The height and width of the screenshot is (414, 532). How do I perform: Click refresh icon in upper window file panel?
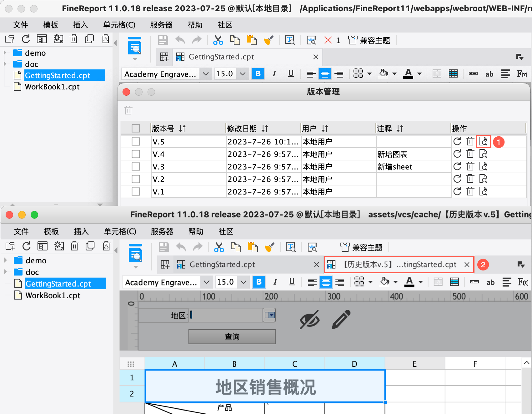[x=26, y=39]
